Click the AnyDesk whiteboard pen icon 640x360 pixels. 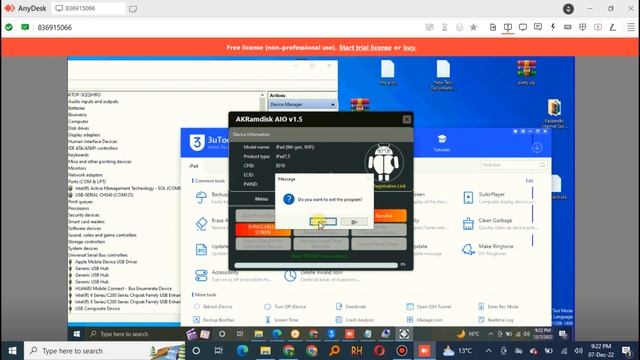[613, 27]
